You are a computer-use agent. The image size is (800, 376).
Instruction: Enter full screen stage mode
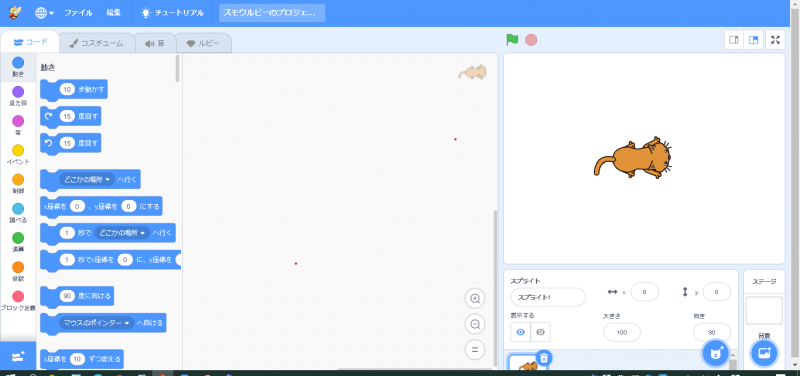point(775,40)
